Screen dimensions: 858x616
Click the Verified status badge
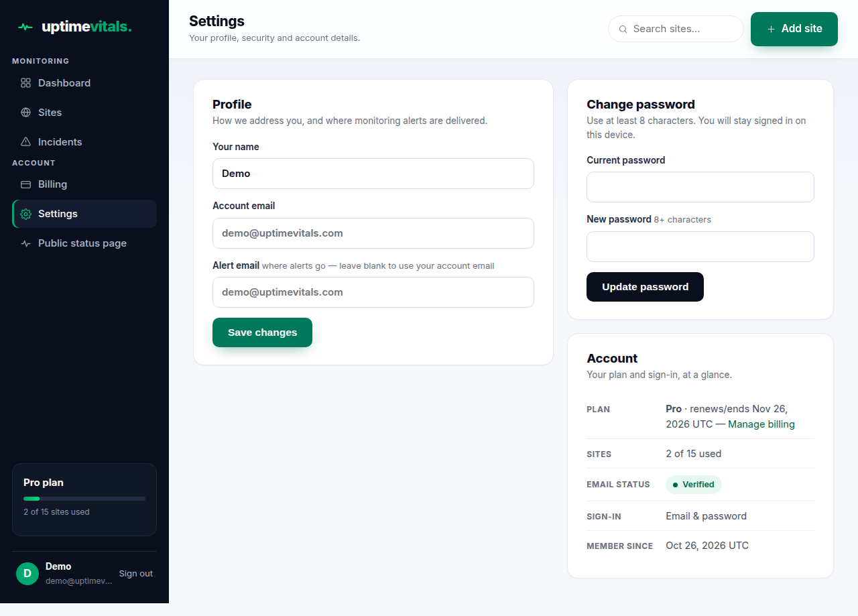click(x=694, y=485)
